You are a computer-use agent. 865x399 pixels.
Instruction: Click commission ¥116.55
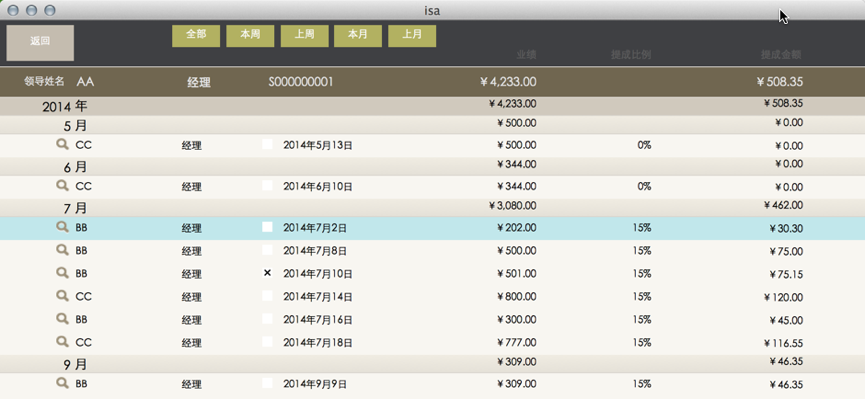[783, 343]
